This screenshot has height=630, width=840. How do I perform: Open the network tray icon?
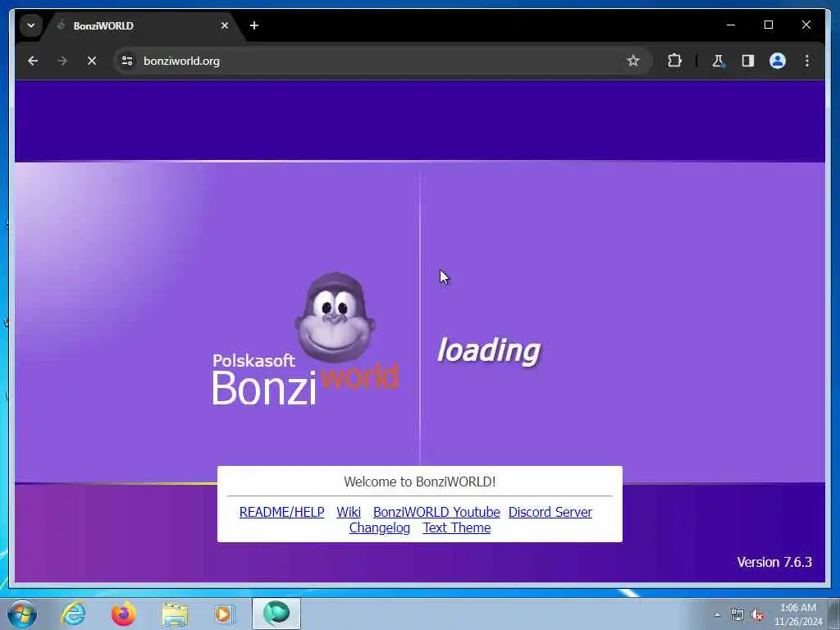(737, 615)
